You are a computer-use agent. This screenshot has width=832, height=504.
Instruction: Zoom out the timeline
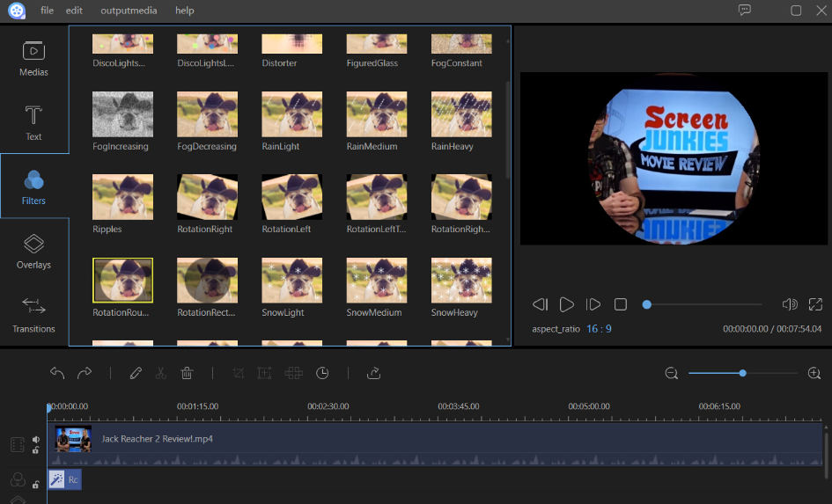[x=671, y=373]
